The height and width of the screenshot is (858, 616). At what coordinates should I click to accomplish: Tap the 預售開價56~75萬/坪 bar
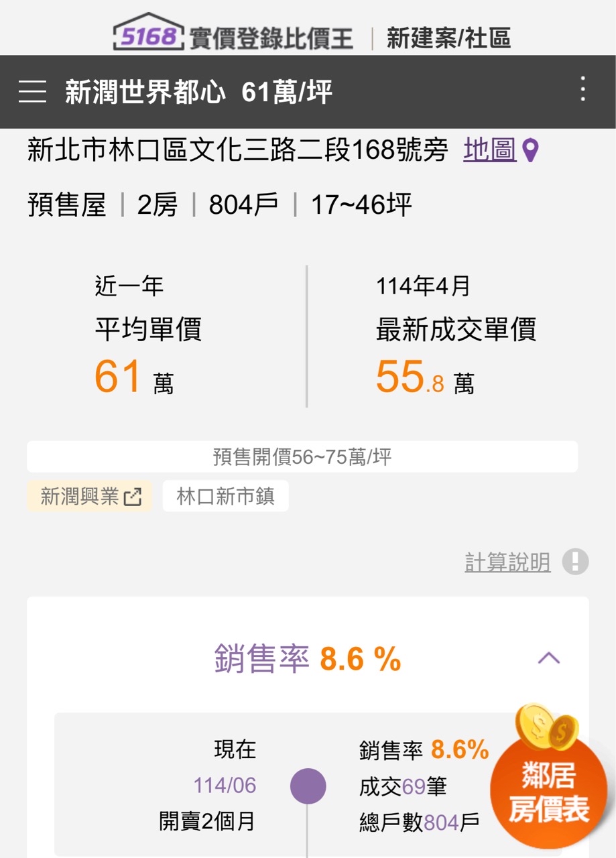tap(302, 457)
